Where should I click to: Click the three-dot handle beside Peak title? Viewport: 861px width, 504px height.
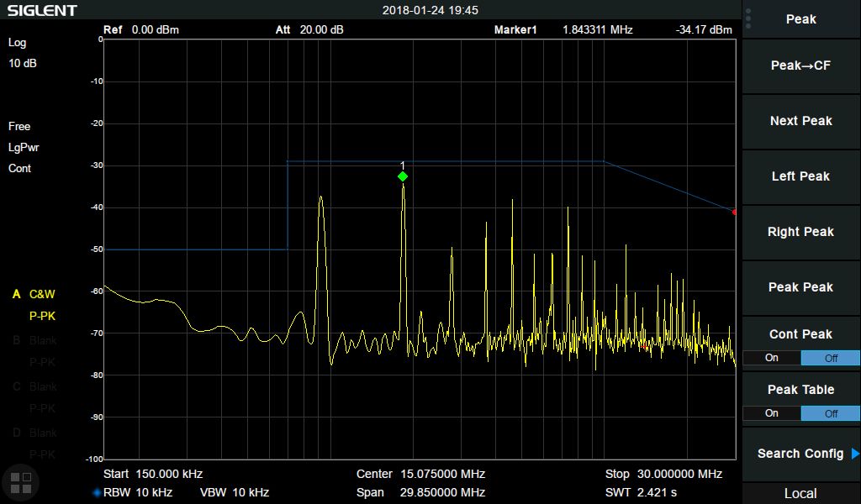pos(748,19)
